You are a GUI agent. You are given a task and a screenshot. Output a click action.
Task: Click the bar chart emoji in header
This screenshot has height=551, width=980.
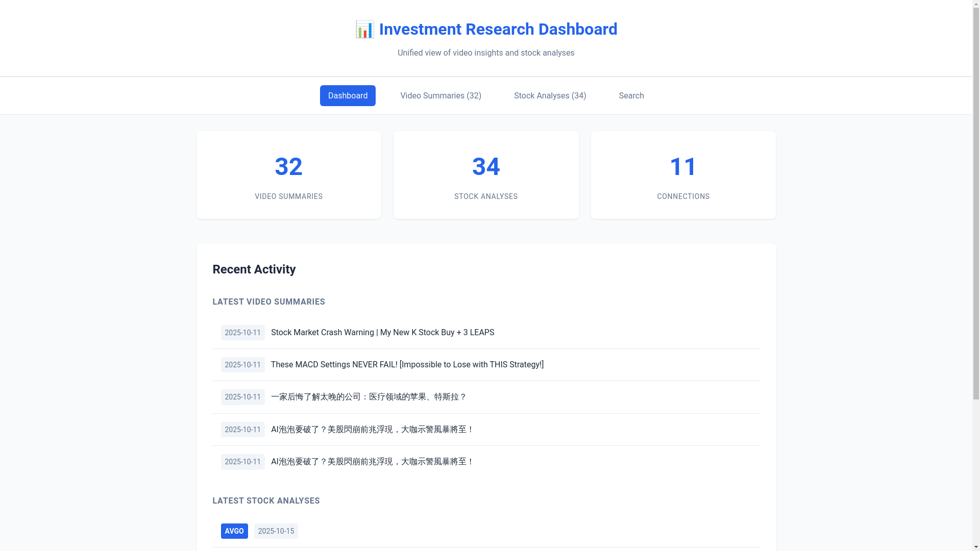pyautogui.click(x=364, y=30)
